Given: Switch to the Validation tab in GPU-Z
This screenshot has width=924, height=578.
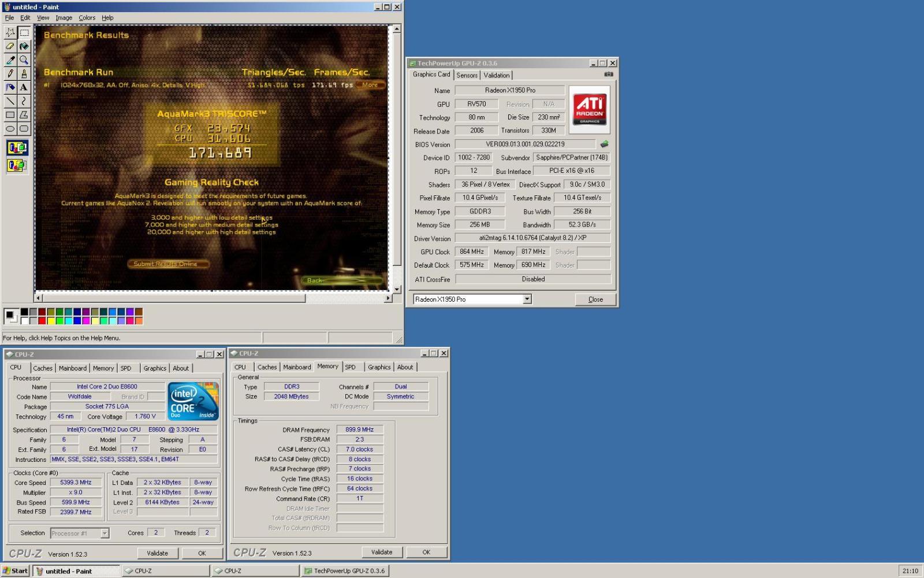Looking at the screenshot, I should click(x=496, y=75).
